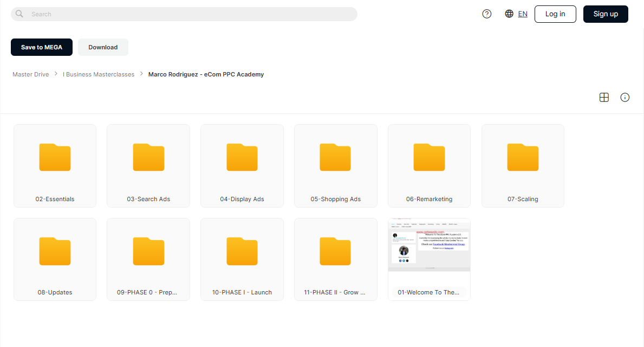The height and width of the screenshot is (347, 644).
Task: Open the 06-Remarketing folder icon
Action: pos(429,157)
